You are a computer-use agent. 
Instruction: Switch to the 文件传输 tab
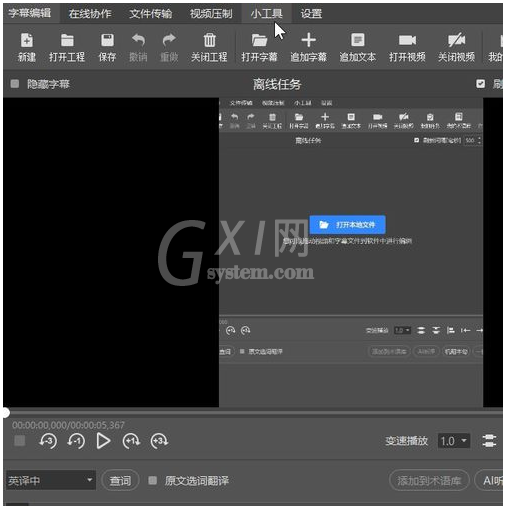point(150,13)
